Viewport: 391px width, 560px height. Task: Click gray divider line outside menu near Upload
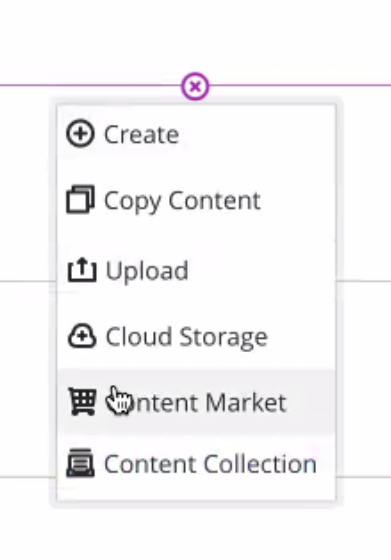[363, 281]
